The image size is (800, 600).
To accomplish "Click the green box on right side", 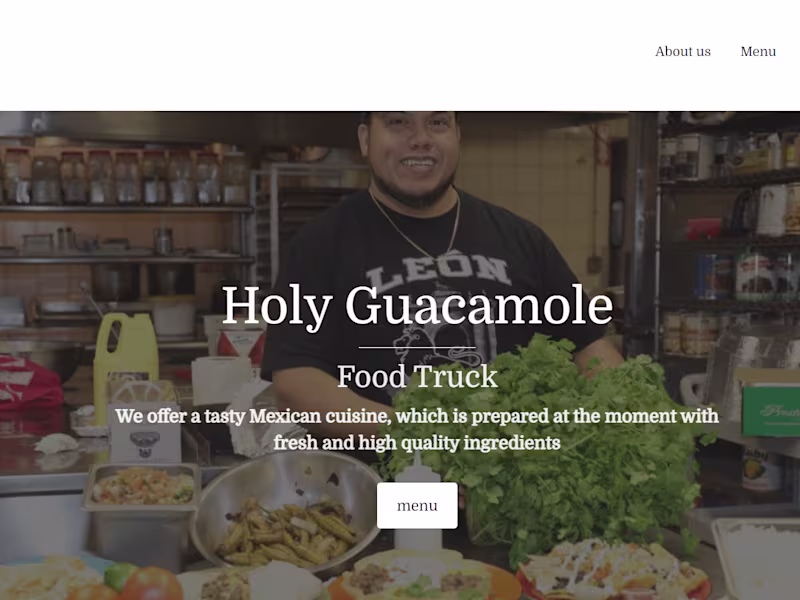I will coord(770,408).
